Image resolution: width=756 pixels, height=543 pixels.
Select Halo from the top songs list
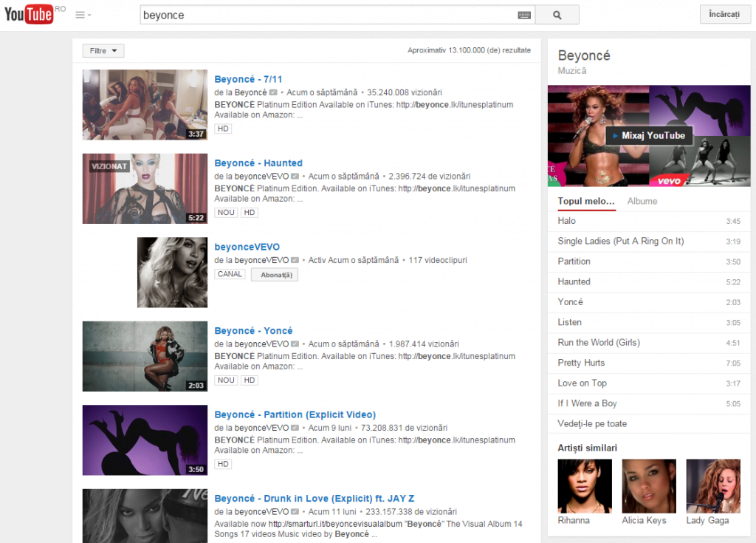(566, 220)
